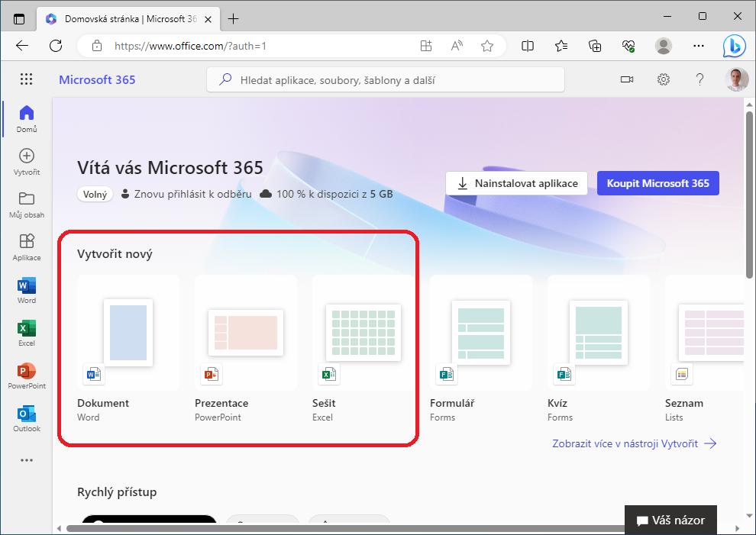This screenshot has width=756, height=535.
Task: Open browser Settings and more menu
Action: pos(699,46)
